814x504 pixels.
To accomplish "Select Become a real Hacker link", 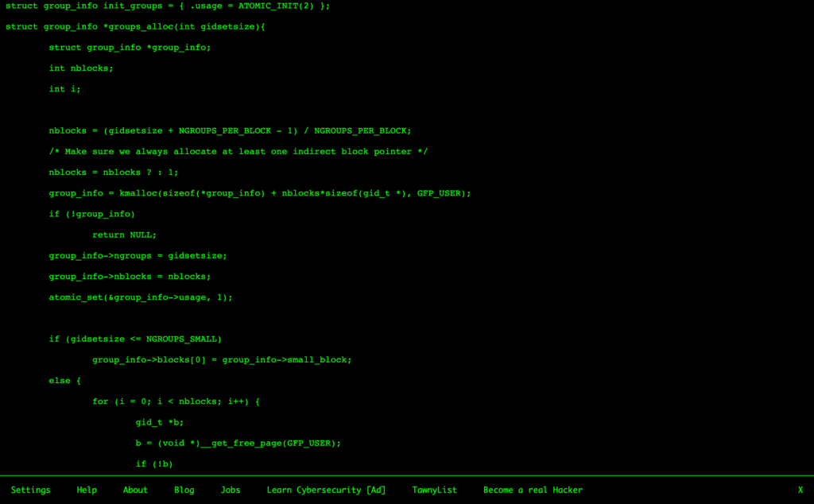I will [533, 490].
